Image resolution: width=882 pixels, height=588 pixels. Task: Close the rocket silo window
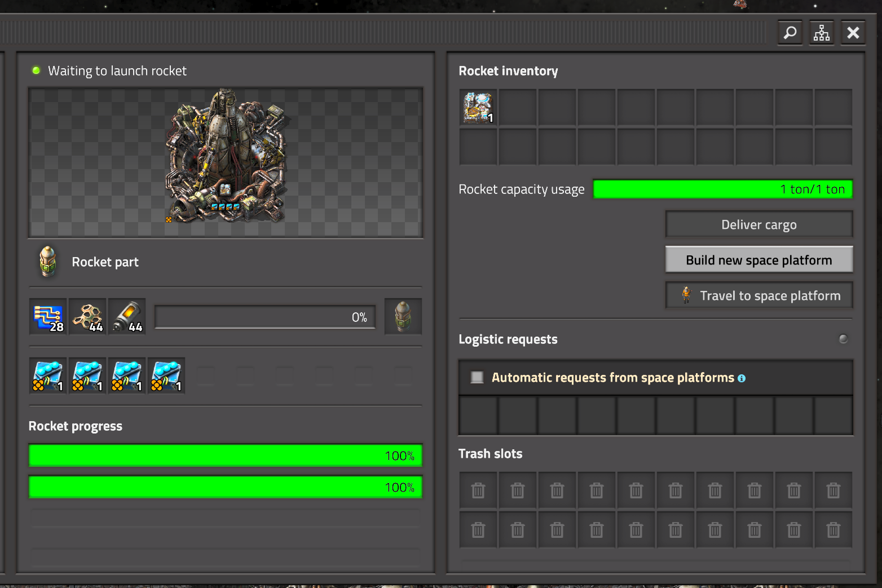pyautogui.click(x=853, y=33)
